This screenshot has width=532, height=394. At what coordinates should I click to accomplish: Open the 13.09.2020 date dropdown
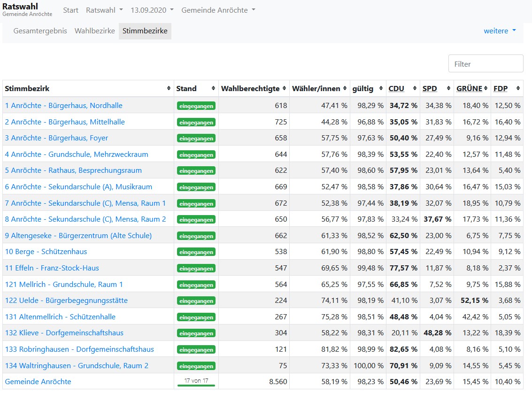152,10
